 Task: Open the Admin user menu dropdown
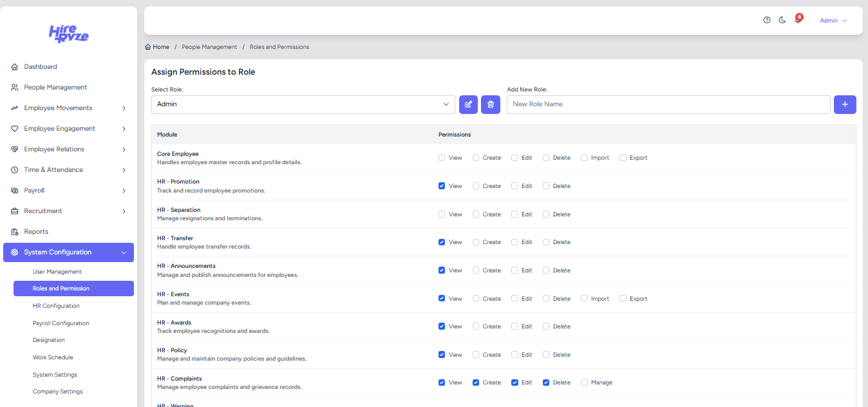833,21
